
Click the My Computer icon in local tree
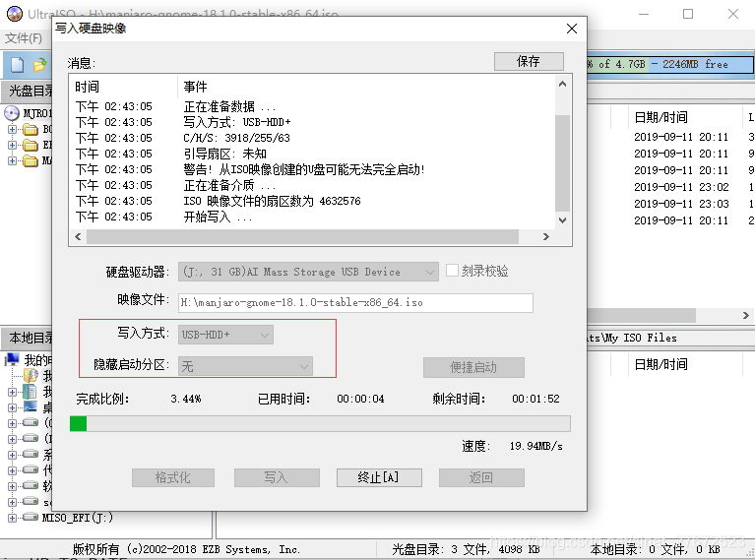pos(12,359)
